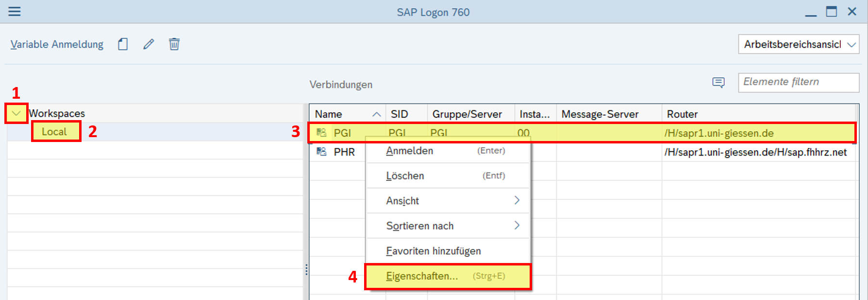Open the Ansicht submenu

coord(448,200)
